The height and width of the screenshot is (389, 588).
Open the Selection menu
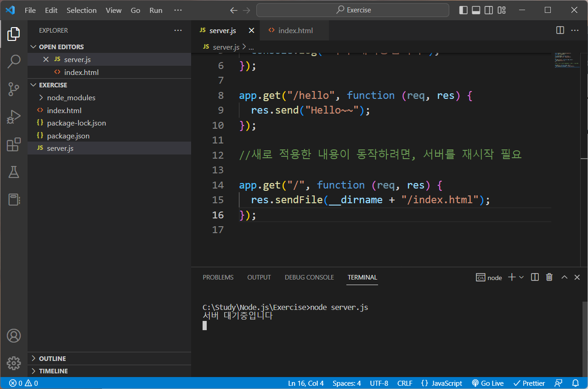pyautogui.click(x=81, y=10)
